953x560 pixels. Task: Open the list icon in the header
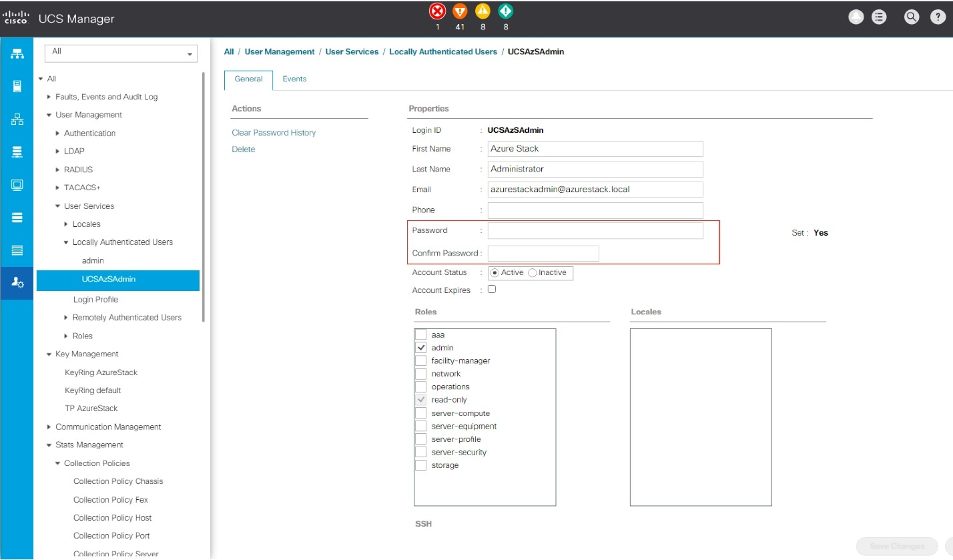[x=880, y=18]
